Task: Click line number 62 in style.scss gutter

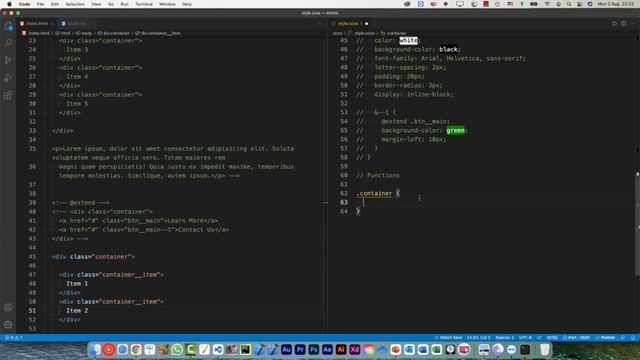Action: (344, 193)
